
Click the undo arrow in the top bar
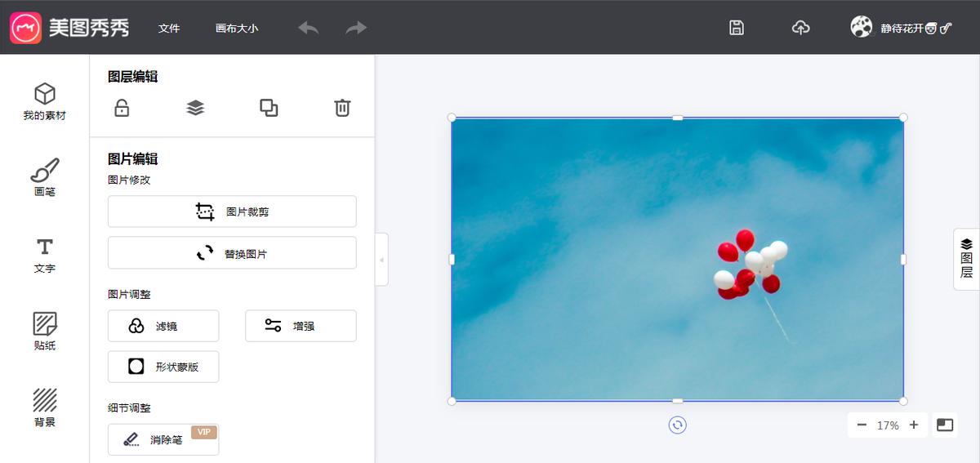pos(309,28)
